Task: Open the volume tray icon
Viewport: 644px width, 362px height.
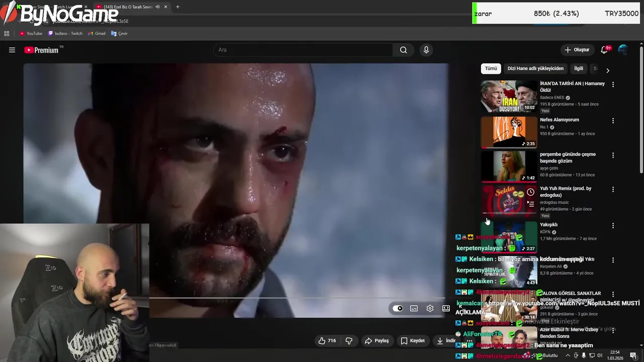Action: point(600,355)
